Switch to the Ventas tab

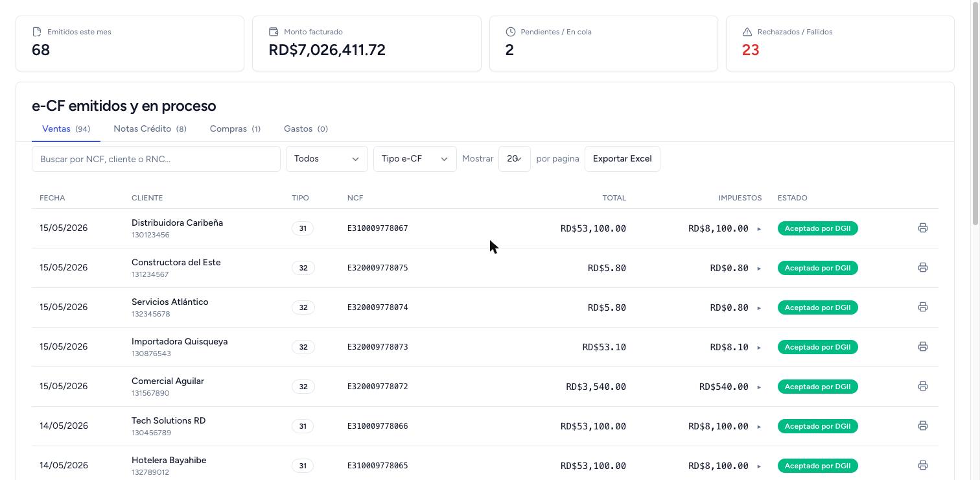(66, 129)
